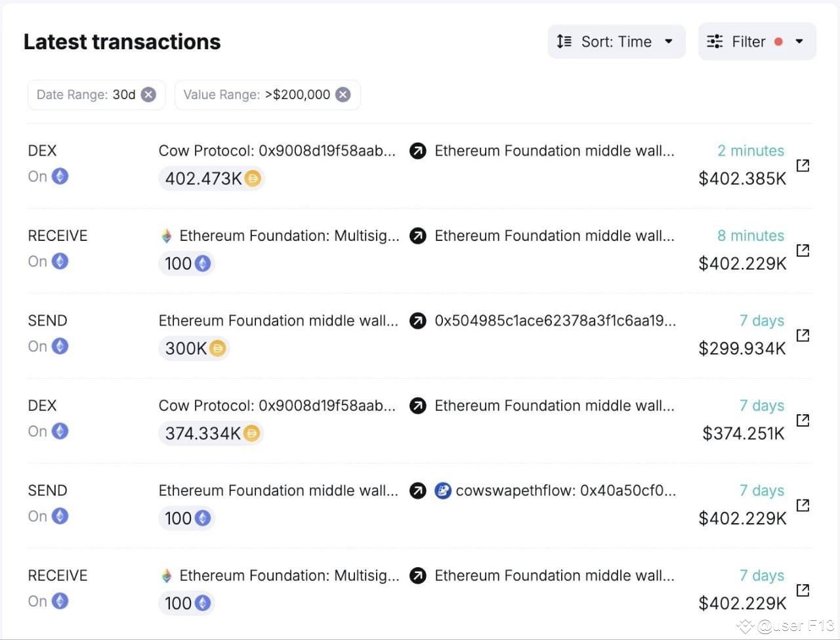840x640 pixels.
Task: Click the sort icon next to 'Sort: Time'
Action: (x=563, y=41)
